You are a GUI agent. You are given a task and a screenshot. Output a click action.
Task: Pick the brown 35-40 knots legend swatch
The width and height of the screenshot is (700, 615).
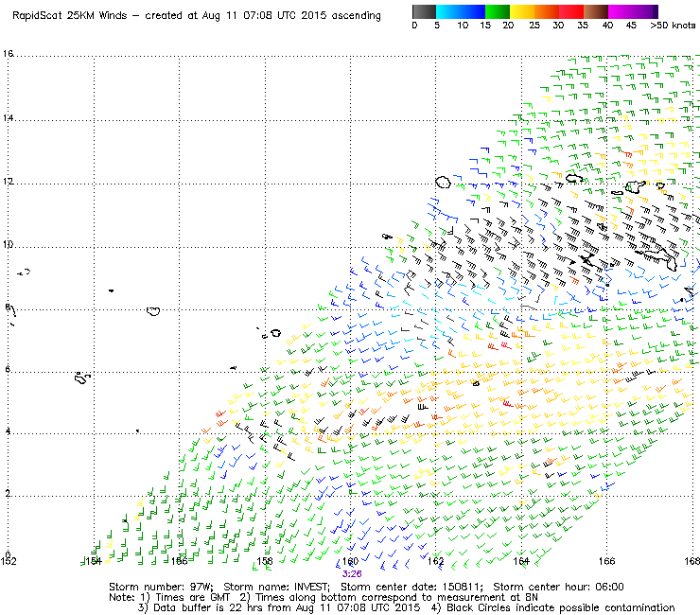(596, 11)
